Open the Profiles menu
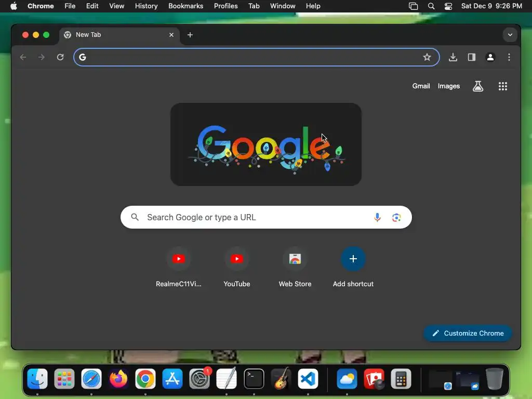 click(x=225, y=6)
